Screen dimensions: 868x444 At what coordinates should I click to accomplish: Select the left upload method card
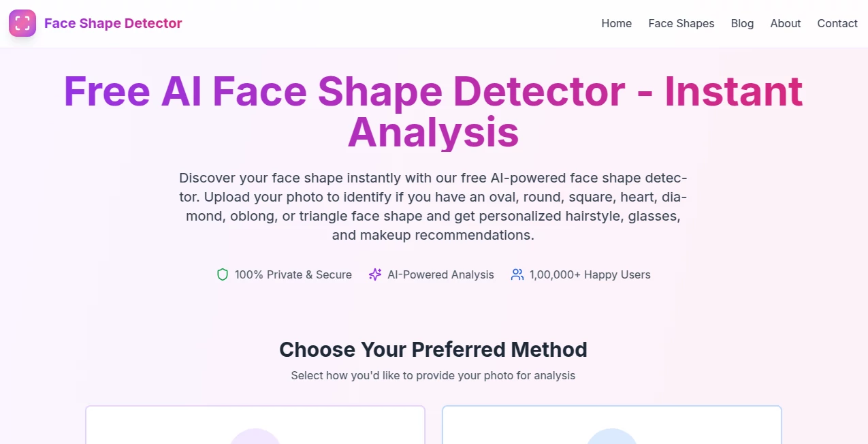point(255,424)
